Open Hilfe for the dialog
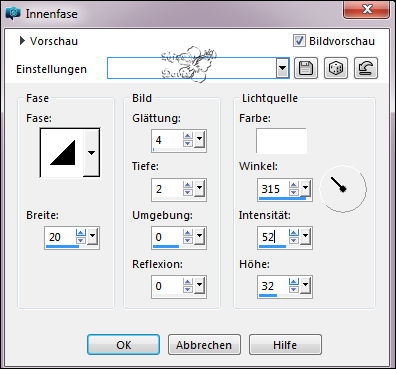Viewport: 396px width, 369px height. pos(285,345)
